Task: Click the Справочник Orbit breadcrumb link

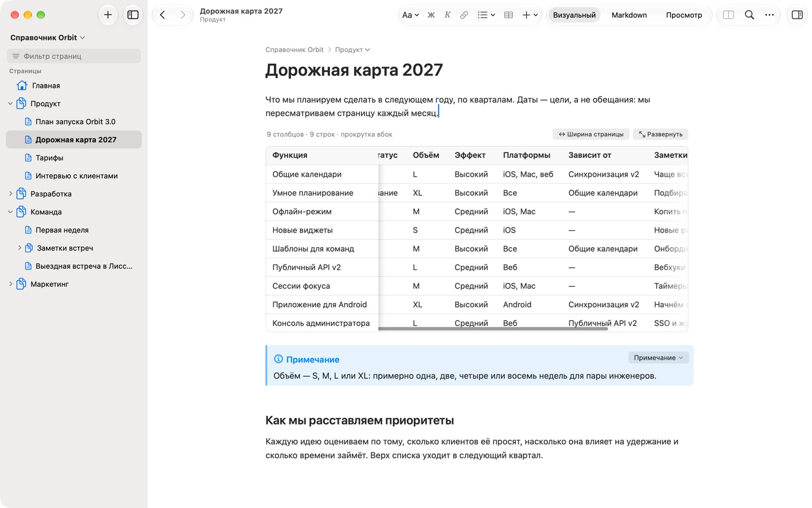Action: point(294,50)
